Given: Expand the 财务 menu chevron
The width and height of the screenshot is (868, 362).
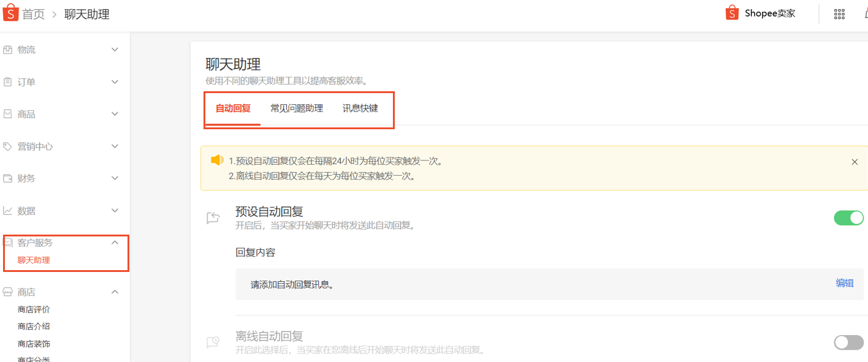Looking at the screenshot, I should [x=115, y=178].
